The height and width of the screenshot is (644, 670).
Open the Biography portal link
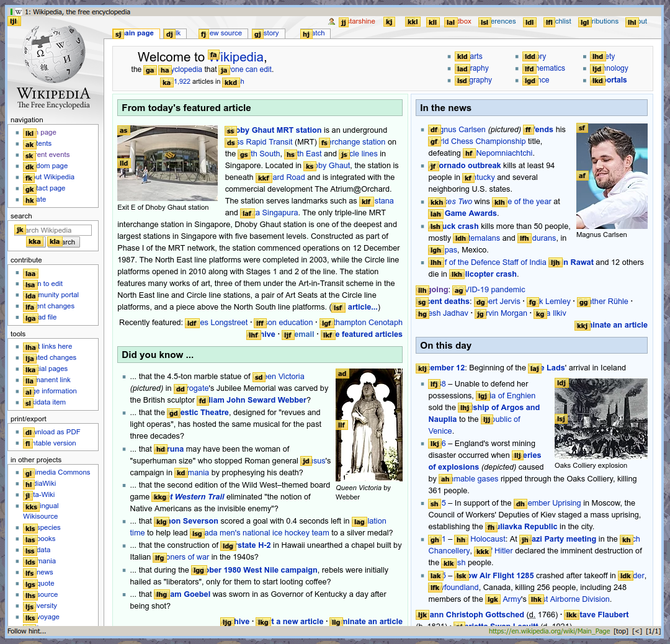(471, 68)
